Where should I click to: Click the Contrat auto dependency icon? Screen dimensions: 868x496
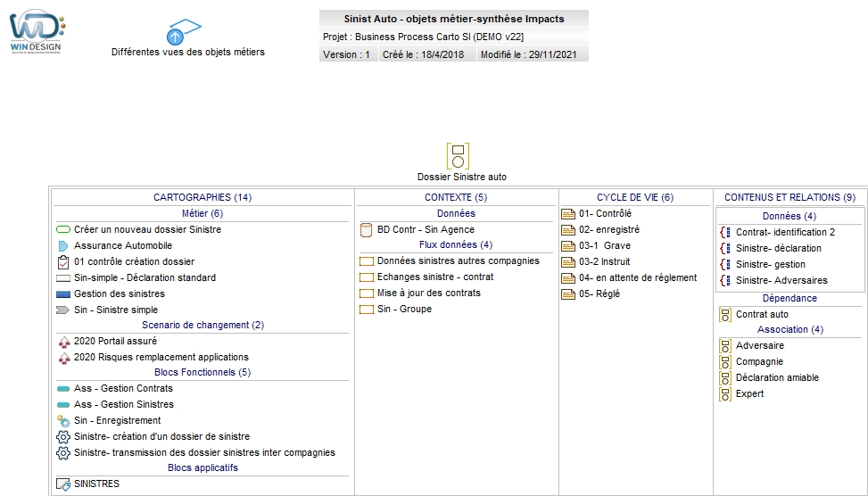pos(725,315)
